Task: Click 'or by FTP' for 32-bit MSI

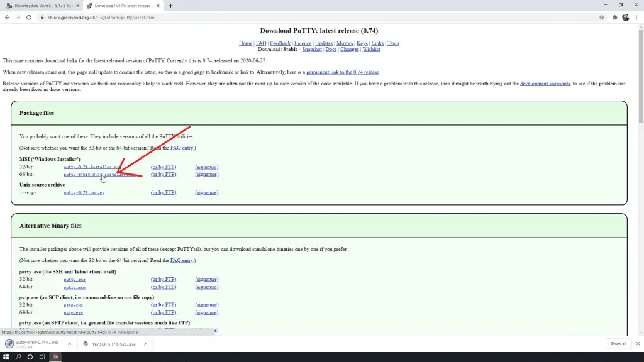Action: [164, 167]
